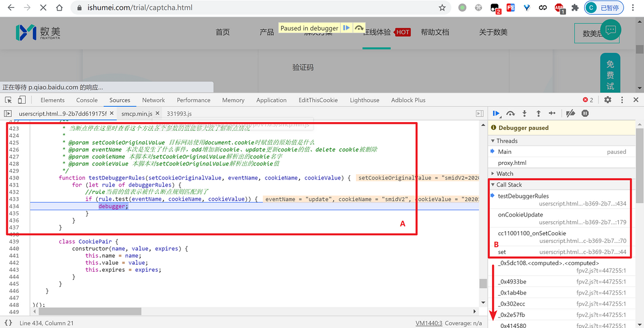
Task: Step into next function call
Action: click(x=524, y=113)
